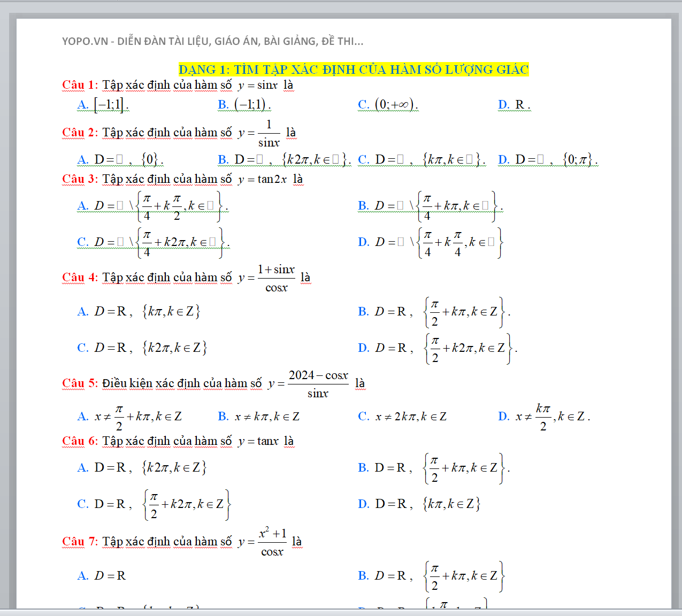Select answer D. R of Câu 1
The width and height of the screenshot is (682, 616).
click(514, 105)
